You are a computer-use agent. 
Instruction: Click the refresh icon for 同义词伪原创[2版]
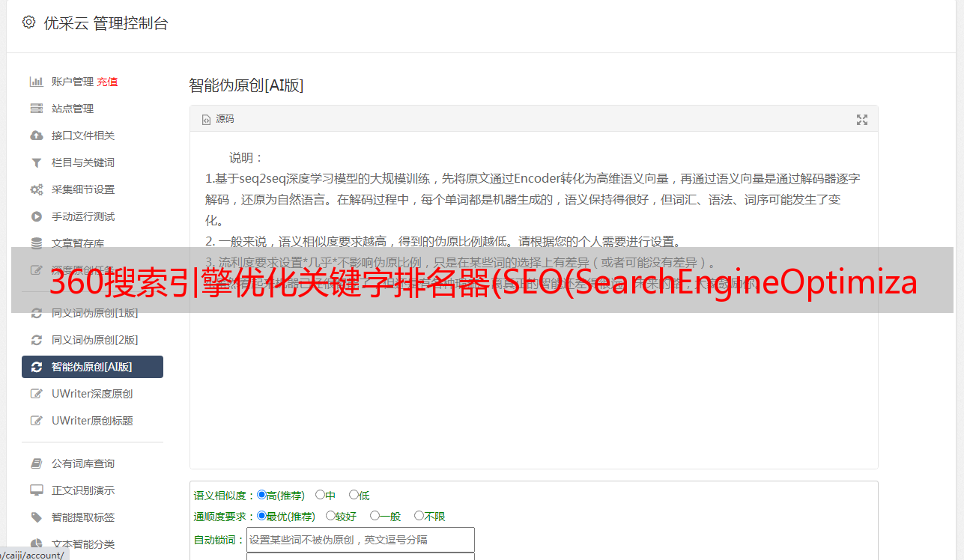36,340
